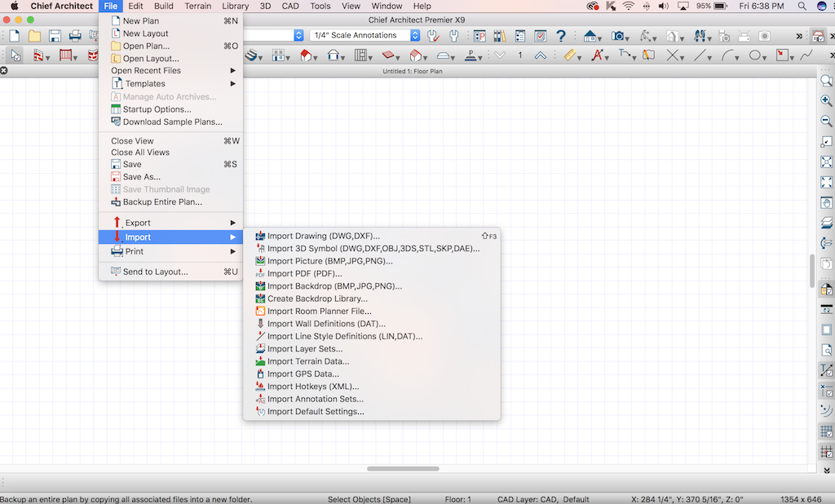
Task: Expand the hidden top toolbar items chevron
Action: pos(799,36)
